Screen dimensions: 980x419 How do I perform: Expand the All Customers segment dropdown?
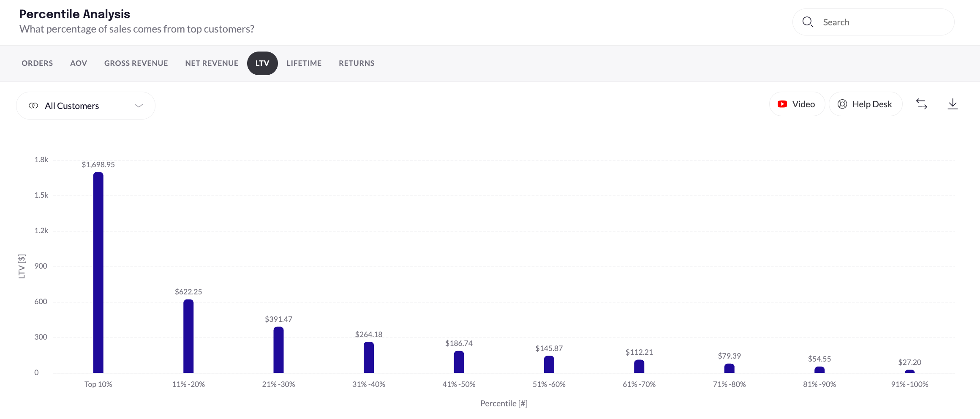click(x=139, y=106)
